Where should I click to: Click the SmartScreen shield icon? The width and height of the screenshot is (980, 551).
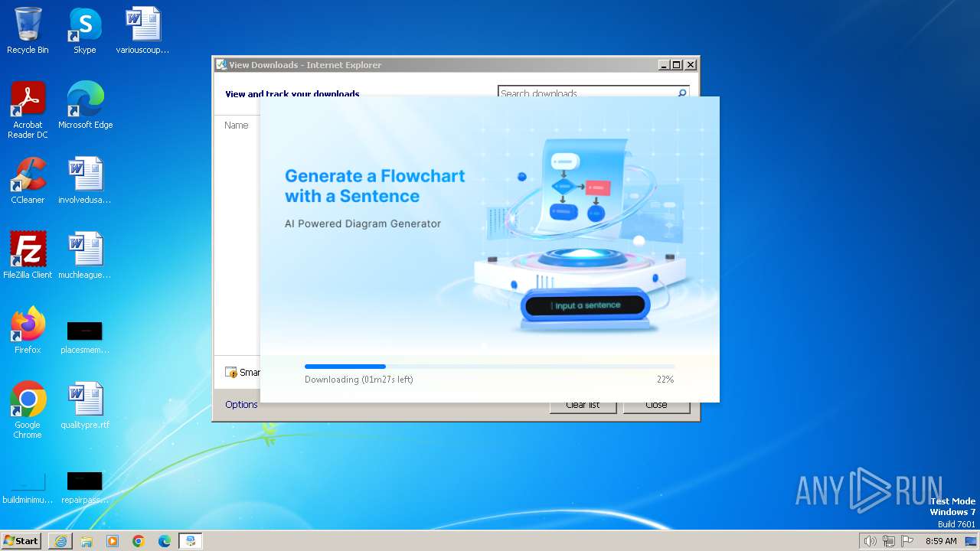point(231,373)
